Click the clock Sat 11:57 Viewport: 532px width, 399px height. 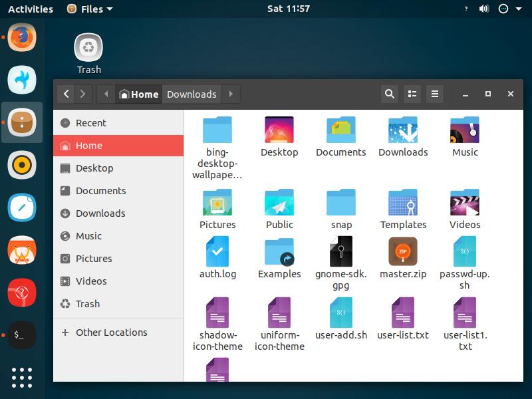point(289,9)
